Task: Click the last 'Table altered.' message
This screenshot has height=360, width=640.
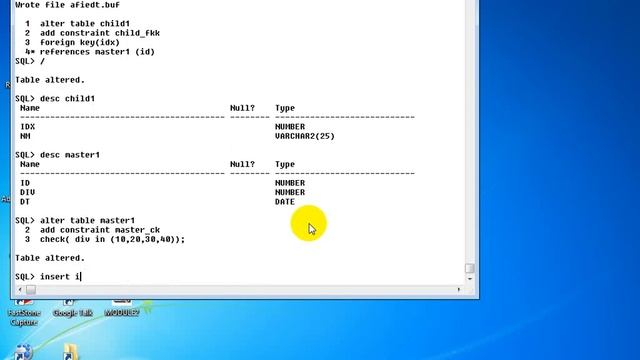Action: click(x=50, y=258)
